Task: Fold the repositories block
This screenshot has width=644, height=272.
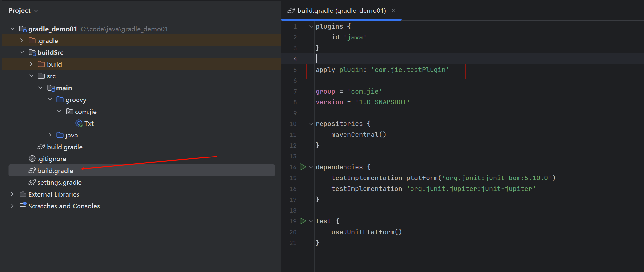Action: click(311, 124)
